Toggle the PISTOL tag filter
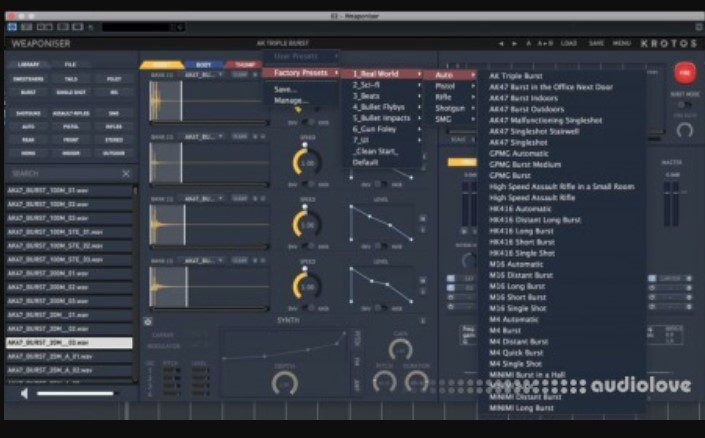The height and width of the screenshot is (438, 705). pos(71,127)
